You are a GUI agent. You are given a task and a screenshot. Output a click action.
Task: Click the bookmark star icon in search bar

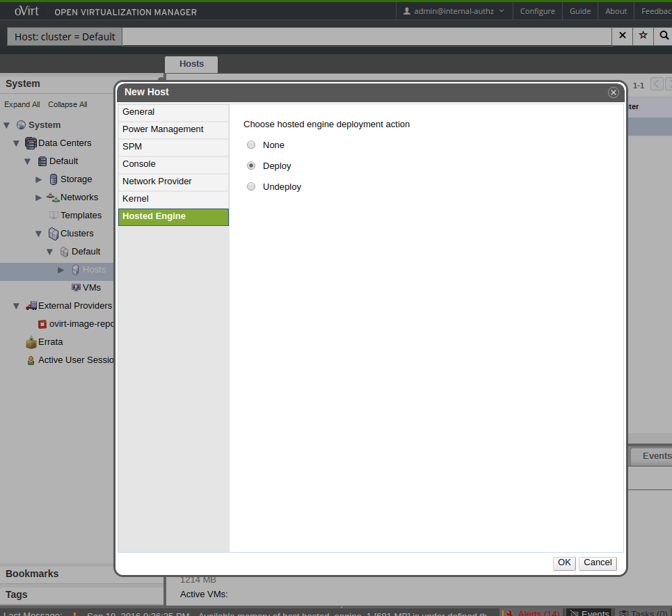pyautogui.click(x=643, y=35)
